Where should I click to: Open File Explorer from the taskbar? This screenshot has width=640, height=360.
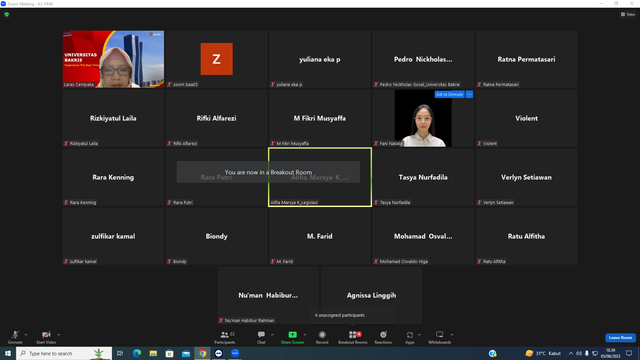[x=153, y=353]
